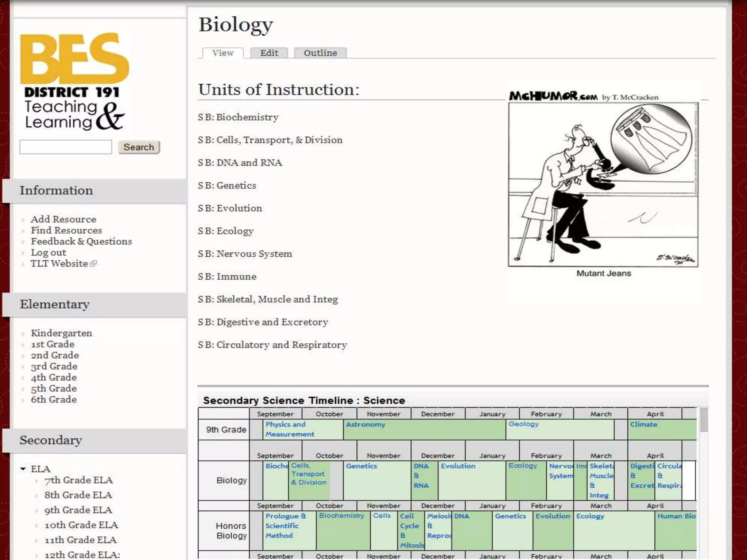
Task: Switch to the Edit tab
Action: pyautogui.click(x=269, y=53)
